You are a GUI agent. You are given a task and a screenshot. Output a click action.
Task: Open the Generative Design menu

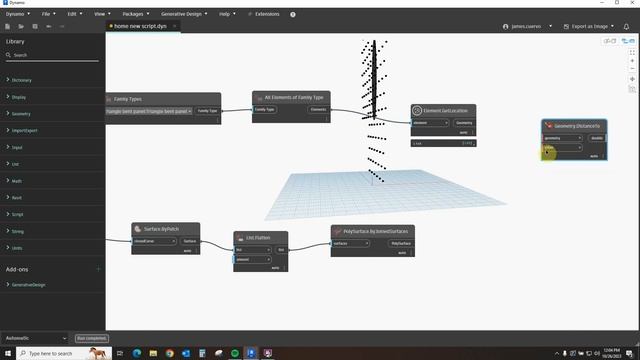click(x=184, y=14)
